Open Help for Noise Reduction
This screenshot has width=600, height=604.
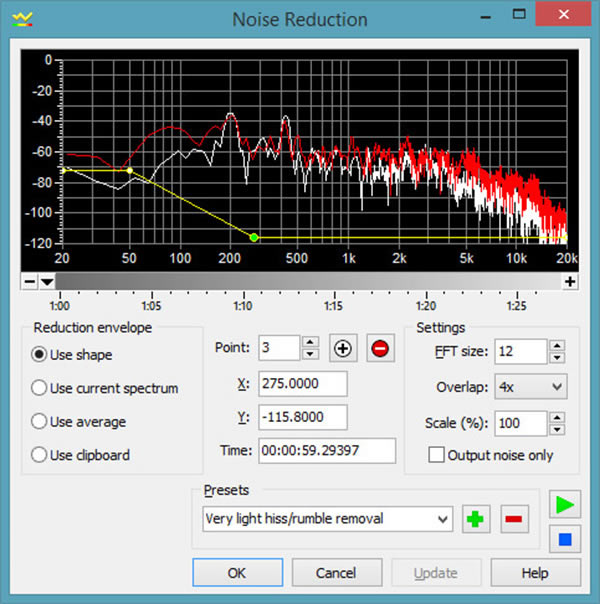click(535, 573)
